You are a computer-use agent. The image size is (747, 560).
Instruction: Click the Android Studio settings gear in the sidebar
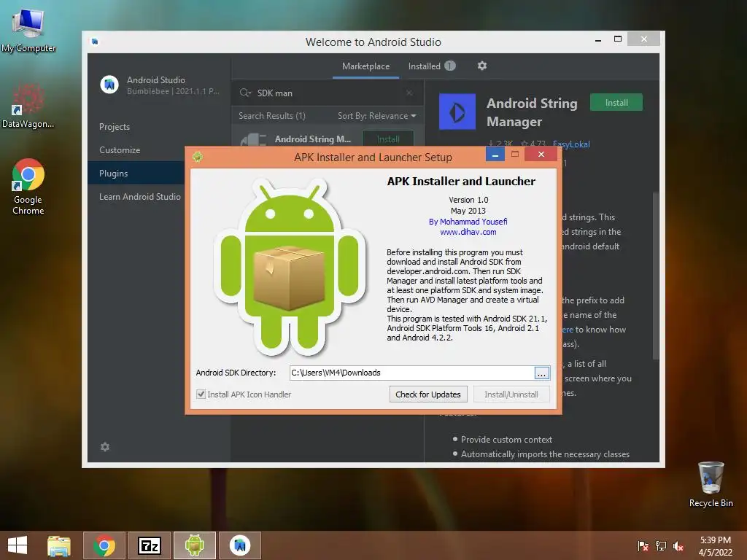[105, 447]
